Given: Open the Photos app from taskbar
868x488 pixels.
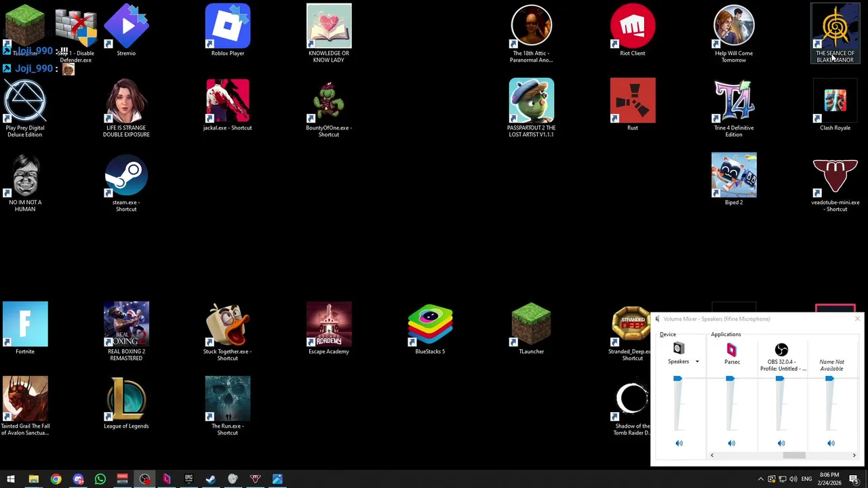Looking at the screenshot, I should tap(277, 479).
